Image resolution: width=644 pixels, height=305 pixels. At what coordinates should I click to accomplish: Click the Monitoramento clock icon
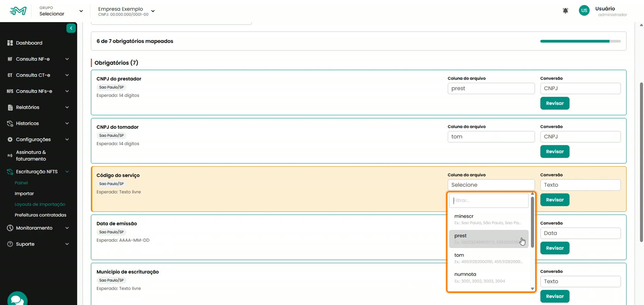[10, 228]
